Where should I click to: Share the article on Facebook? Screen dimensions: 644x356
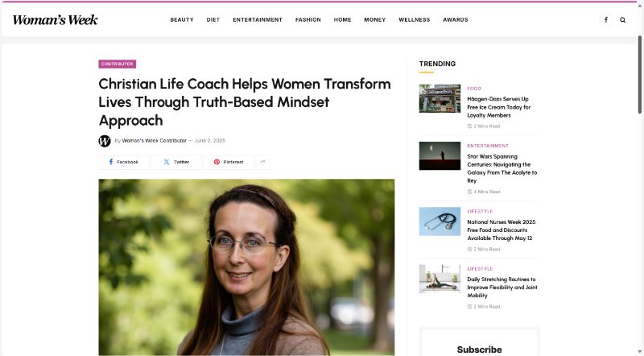(124, 162)
